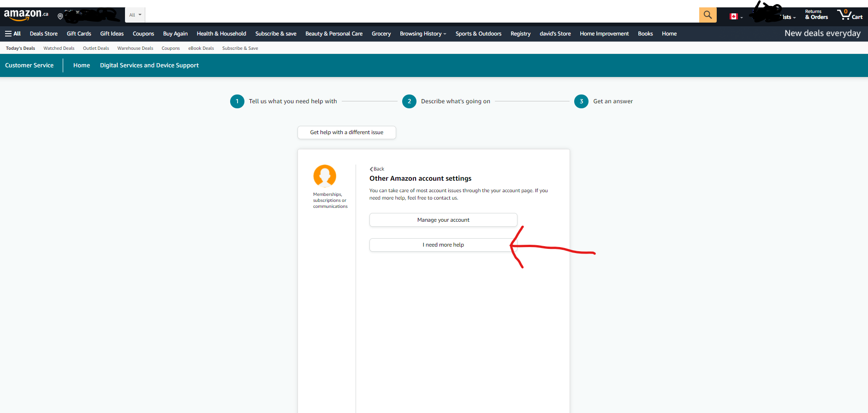The height and width of the screenshot is (413, 868).
Task: Click the Amazon.ca logo
Action: click(x=26, y=15)
